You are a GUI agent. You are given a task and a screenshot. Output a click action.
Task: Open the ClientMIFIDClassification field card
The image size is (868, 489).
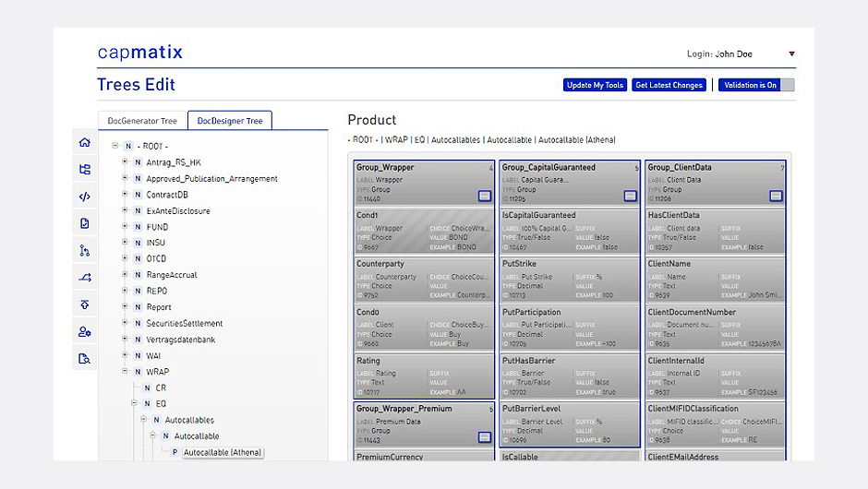coord(716,424)
